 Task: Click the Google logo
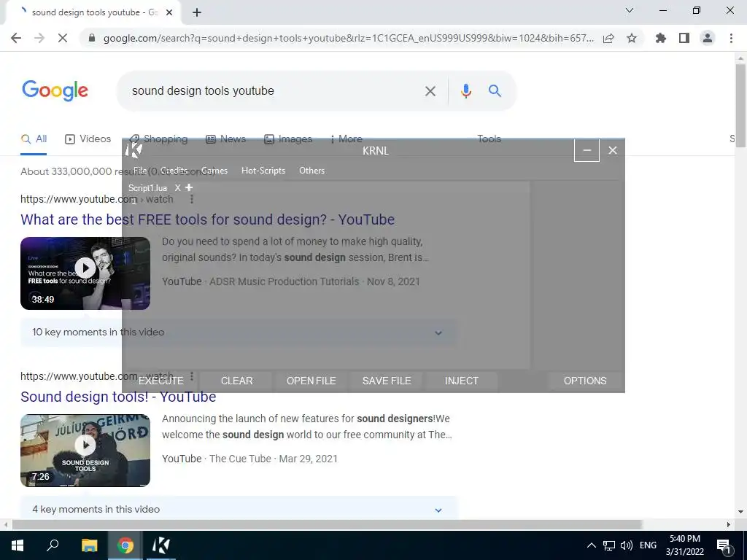click(55, 90)
